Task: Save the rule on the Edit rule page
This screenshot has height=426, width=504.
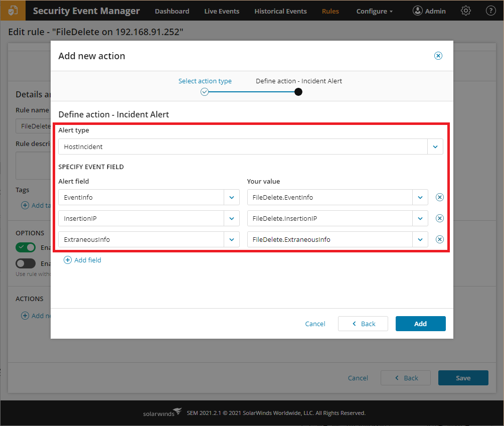Action: tap(463, 378)
